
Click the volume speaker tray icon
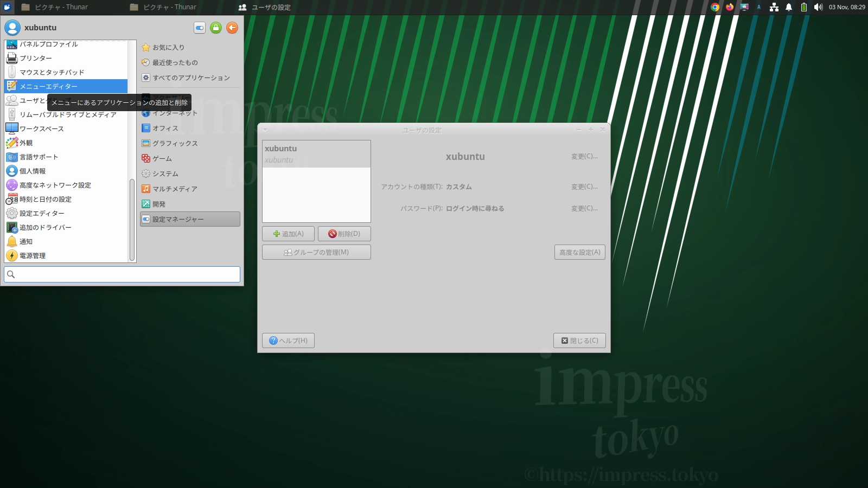tap(818, 7)
